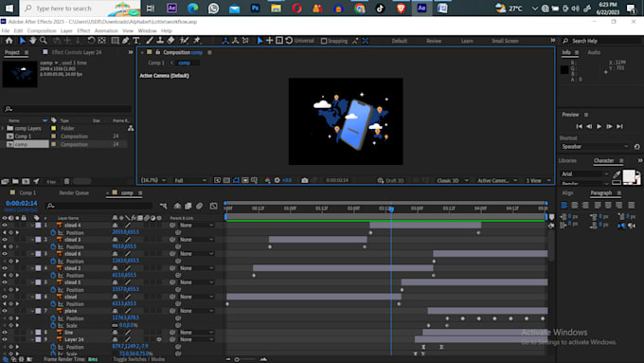
Task: Open the Arial font family dropdown
Action: coord(585,173)
